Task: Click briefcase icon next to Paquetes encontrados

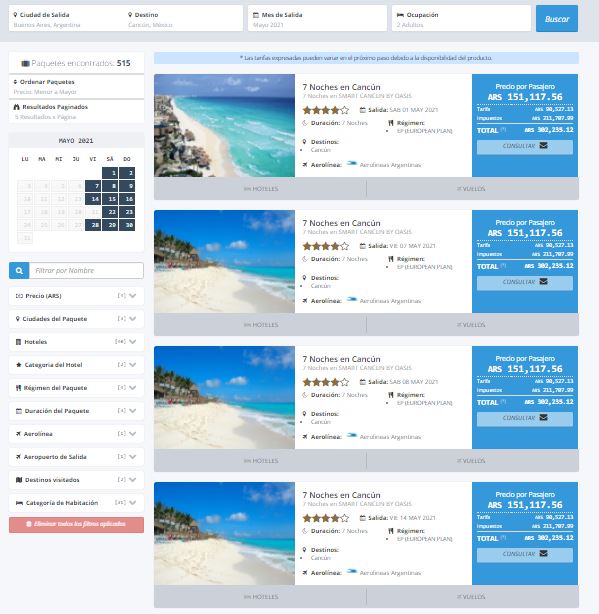Action: click(25, 63)
